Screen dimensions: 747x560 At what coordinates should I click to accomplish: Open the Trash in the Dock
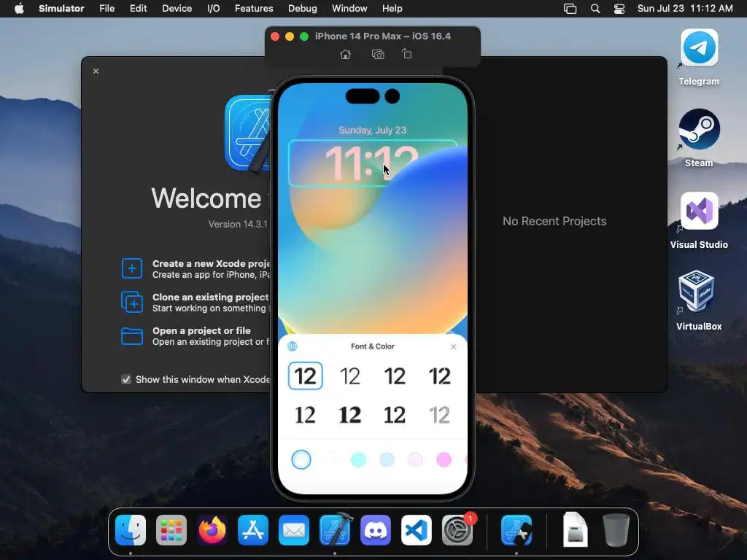pos(616,530)
